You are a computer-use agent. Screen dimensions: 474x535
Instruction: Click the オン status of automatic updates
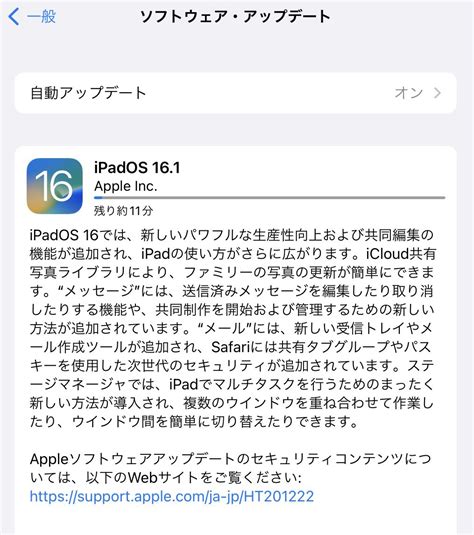click(x=409, y=93)
